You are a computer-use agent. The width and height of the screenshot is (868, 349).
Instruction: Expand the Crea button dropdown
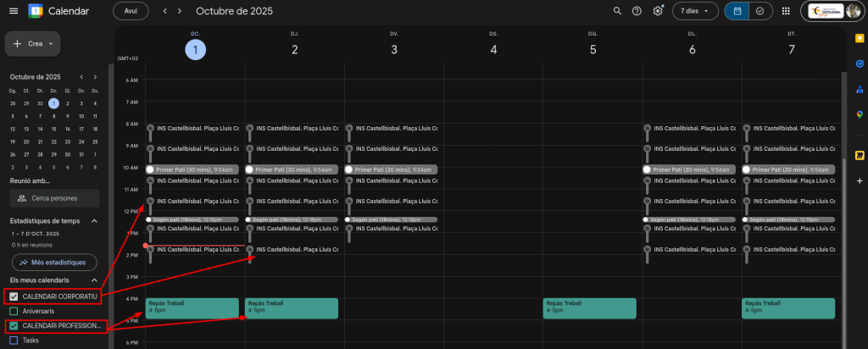point(51,43)
